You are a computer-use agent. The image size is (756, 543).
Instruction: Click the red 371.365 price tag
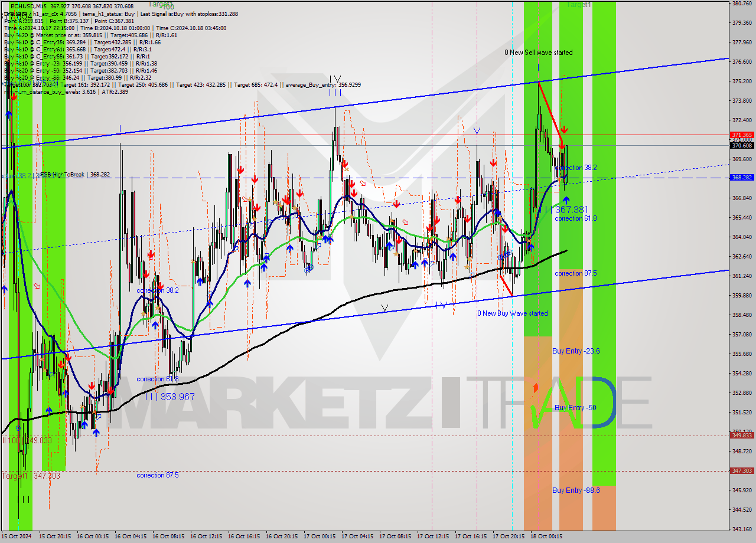[x=742, y=135]
